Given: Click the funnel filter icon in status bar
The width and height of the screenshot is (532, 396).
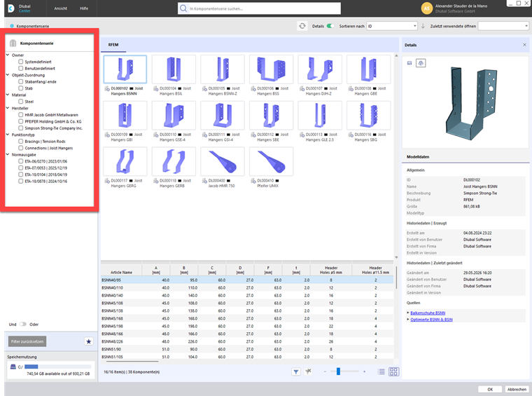Looking at the screenshot, I should [296, 372].
